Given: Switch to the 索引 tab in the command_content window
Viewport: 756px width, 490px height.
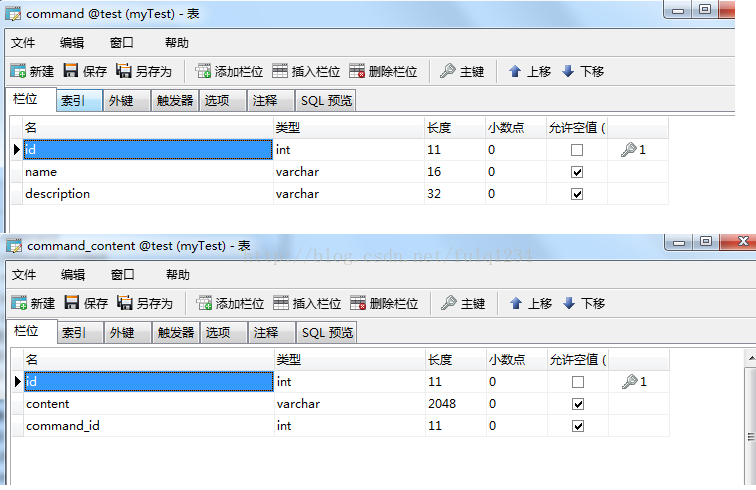Looking at the screenshot, I should 80,332.
